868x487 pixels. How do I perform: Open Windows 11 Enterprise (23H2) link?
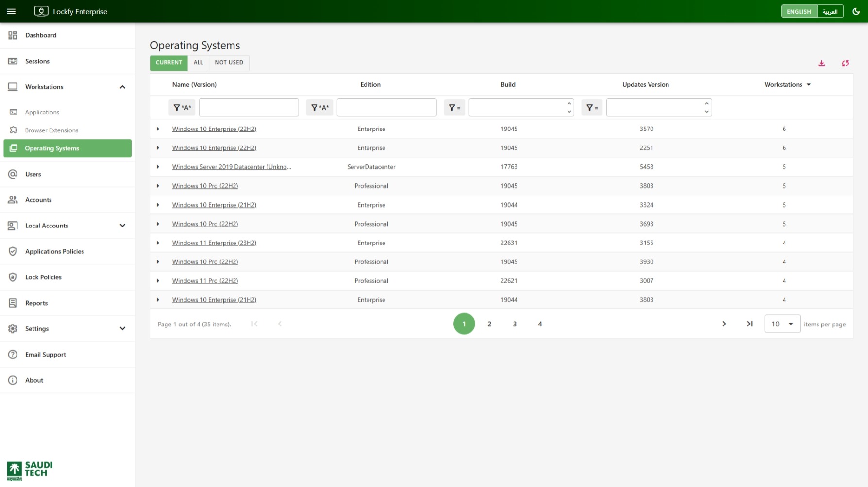214,243
